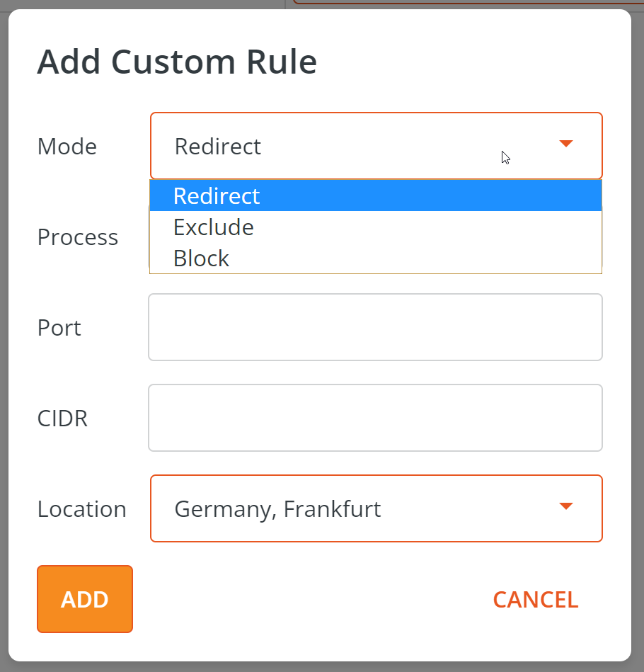Click the Process row label

tap(78, 237)
